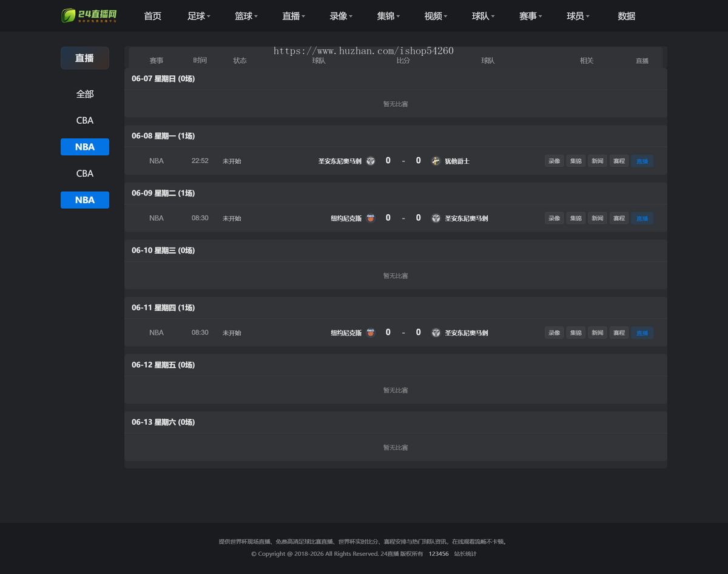Click 录像 button for the 06-09 match

click(x=554, y=218)
